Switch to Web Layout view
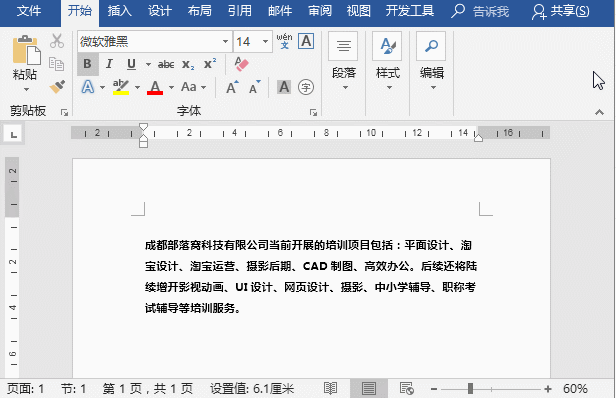Viewport: 616px width, 398px height. click(x=407, y=389)
